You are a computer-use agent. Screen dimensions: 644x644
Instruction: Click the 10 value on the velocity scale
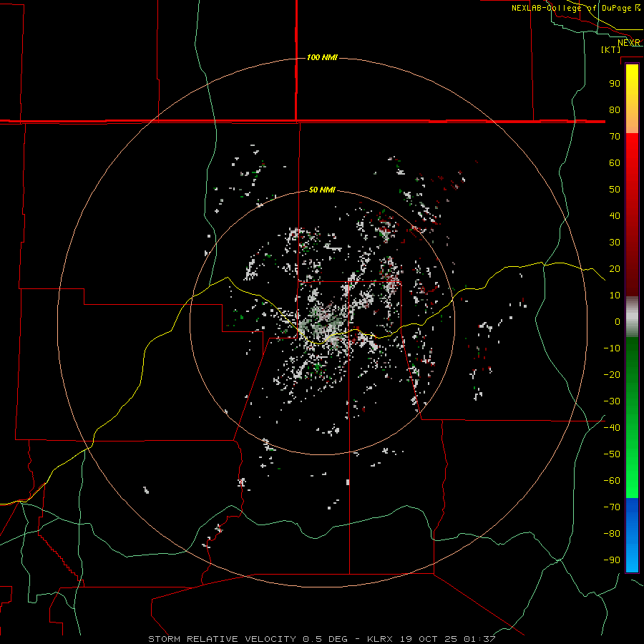(615, 296)
